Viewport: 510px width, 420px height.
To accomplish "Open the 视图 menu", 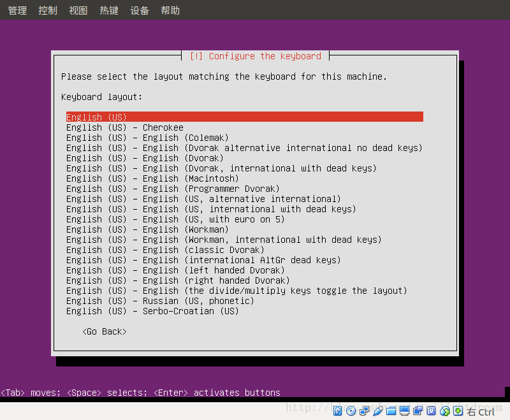I will click(78, 10).
